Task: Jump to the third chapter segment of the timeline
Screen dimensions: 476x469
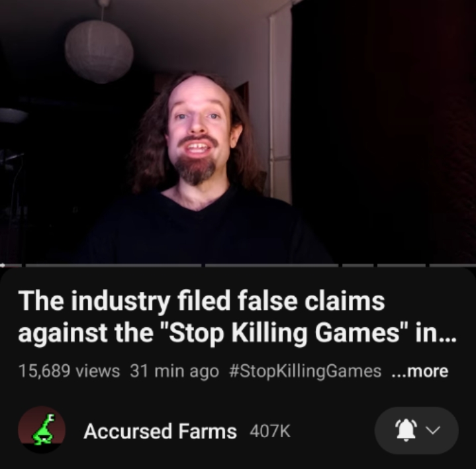Action: [x=272, y=265]
